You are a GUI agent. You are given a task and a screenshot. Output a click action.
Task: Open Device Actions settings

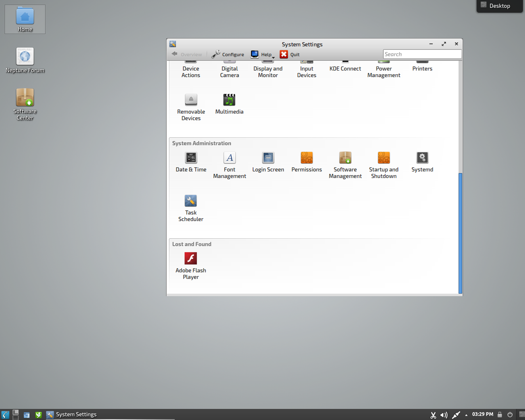(191, 71)
